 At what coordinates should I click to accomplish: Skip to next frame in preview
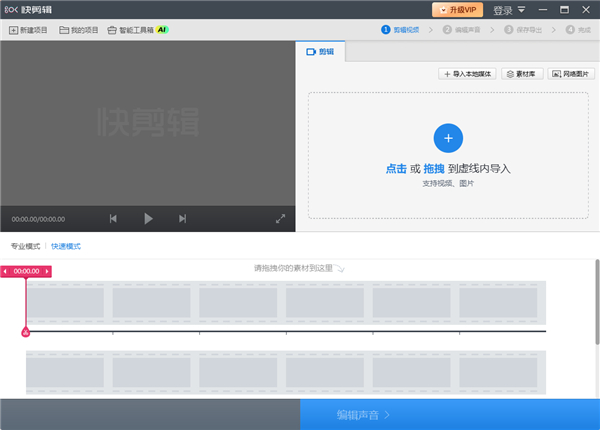182,218
